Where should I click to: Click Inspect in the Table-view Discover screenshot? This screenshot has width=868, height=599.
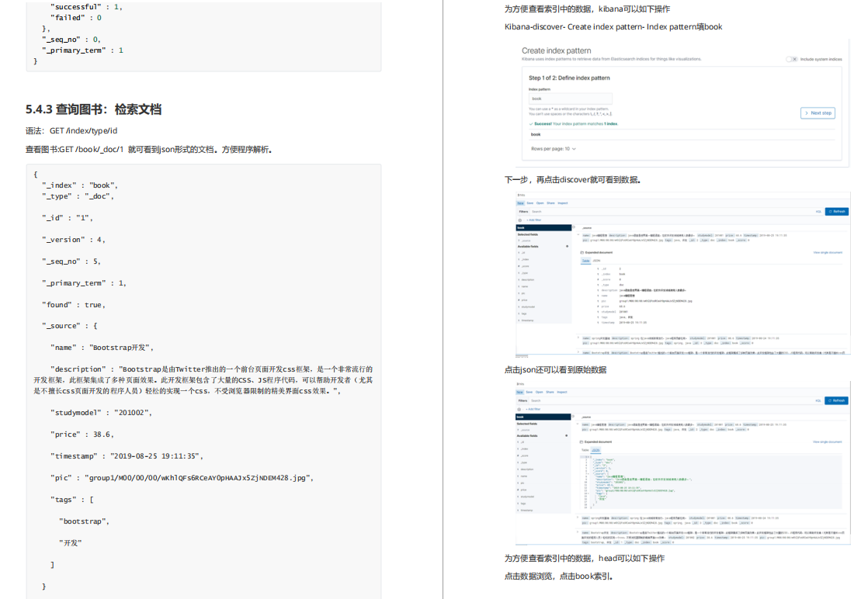coord(562,203)
